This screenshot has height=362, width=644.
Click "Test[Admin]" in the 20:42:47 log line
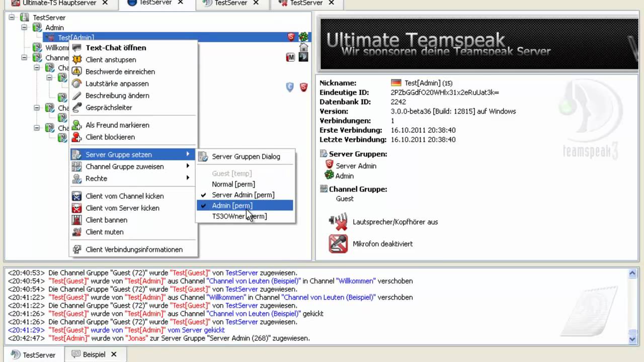[x=69, y=338]
